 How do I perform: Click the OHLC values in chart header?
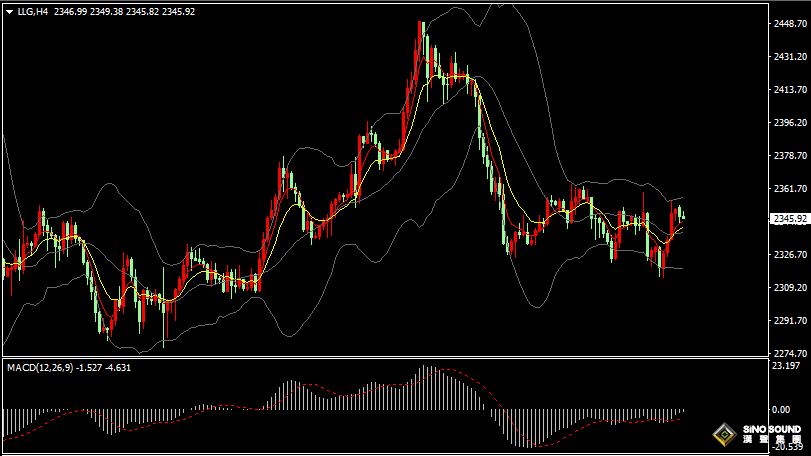[124, 12]
